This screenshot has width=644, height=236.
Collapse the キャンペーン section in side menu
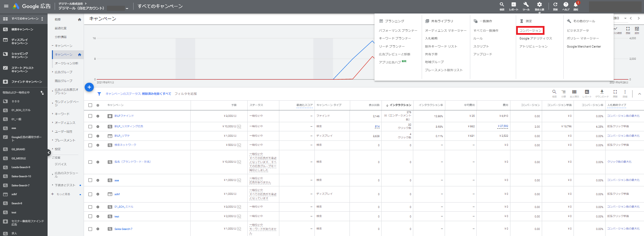[x=52, y=46]
